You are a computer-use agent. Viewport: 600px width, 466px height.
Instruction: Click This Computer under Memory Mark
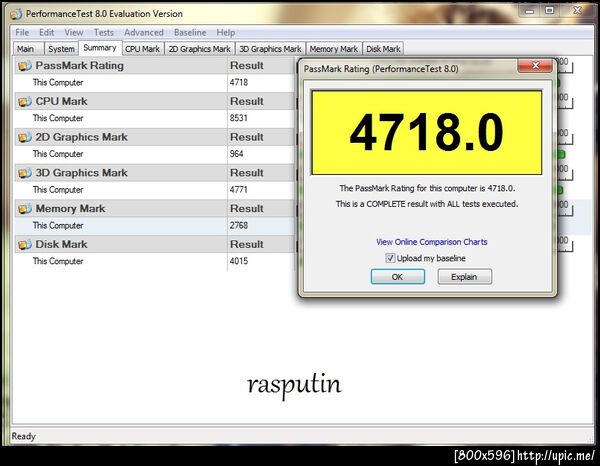click(x=58, y=225)
